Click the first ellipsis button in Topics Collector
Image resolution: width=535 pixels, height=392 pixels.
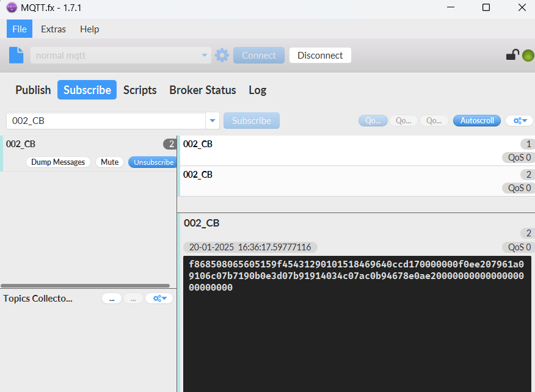tap(112, 299)
